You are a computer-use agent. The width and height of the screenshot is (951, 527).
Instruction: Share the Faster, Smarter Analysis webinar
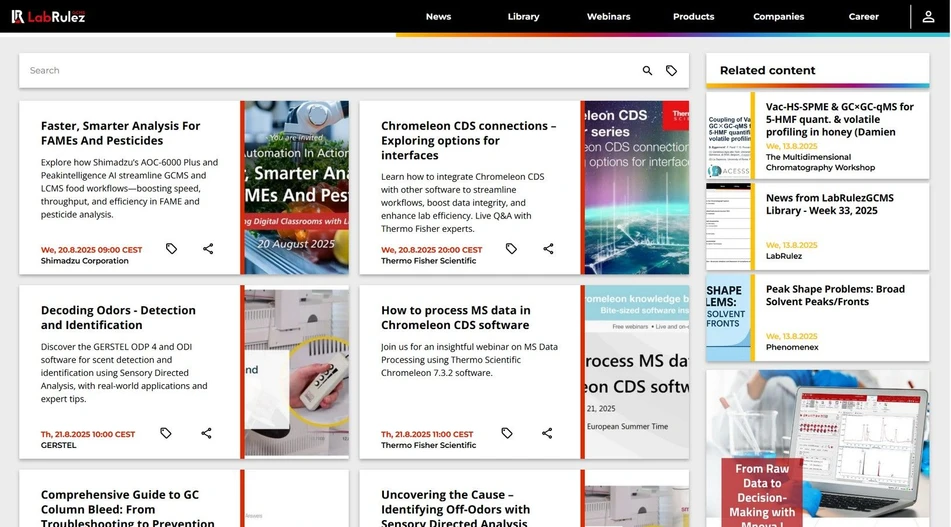point(208,249)
